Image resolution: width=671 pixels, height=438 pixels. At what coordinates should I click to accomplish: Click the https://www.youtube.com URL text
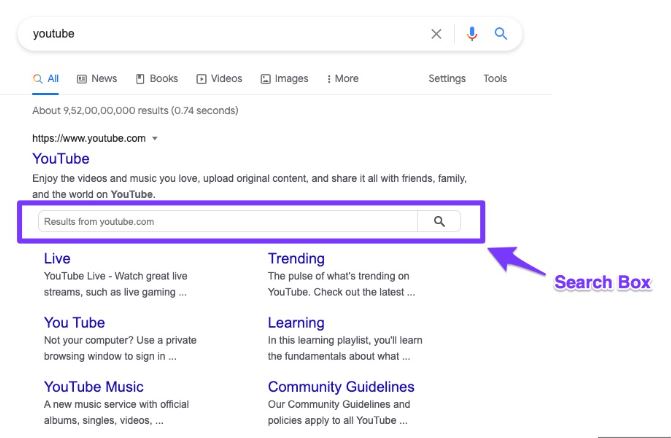coord(89,139)
